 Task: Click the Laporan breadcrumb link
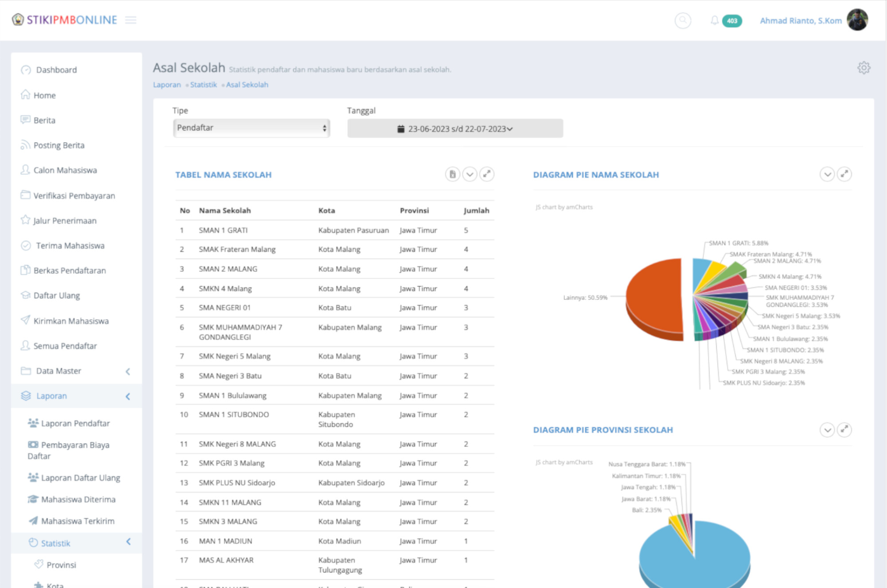[x=167, y=85]
